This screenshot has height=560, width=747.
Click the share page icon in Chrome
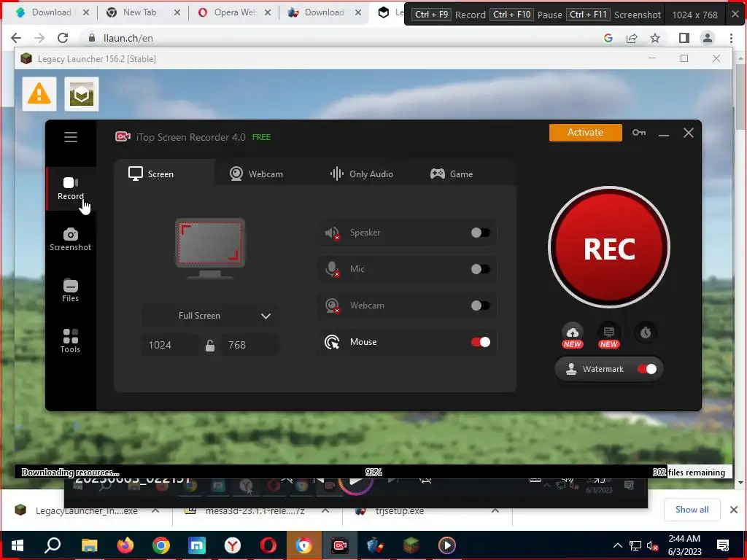coord(632,38)
